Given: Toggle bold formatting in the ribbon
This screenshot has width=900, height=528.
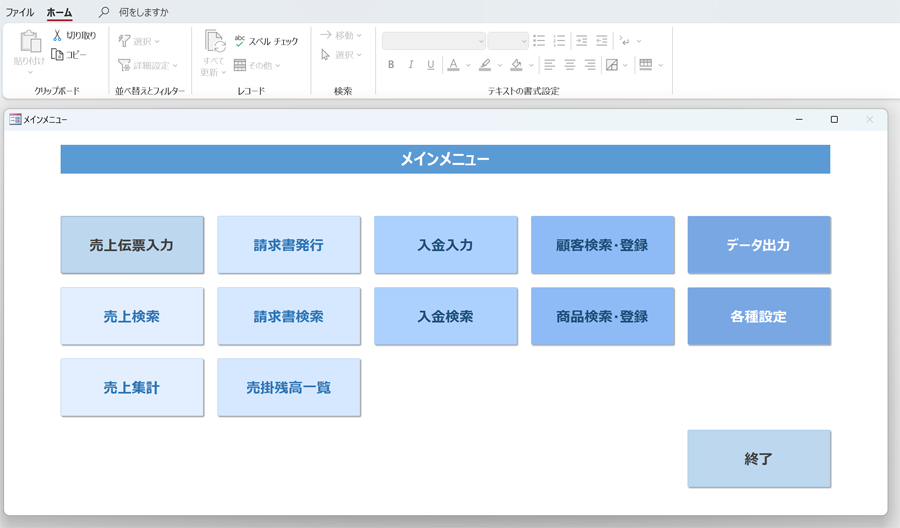Looking at the screenshot, I should tap(391, 65).
